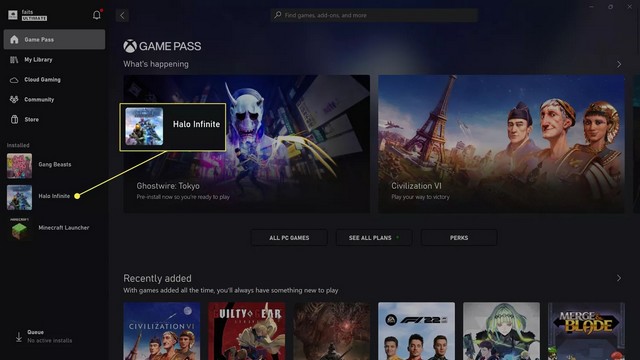Click the Gang Beasts label text
Screen dimensions: 640x360
tap(55, 164)
